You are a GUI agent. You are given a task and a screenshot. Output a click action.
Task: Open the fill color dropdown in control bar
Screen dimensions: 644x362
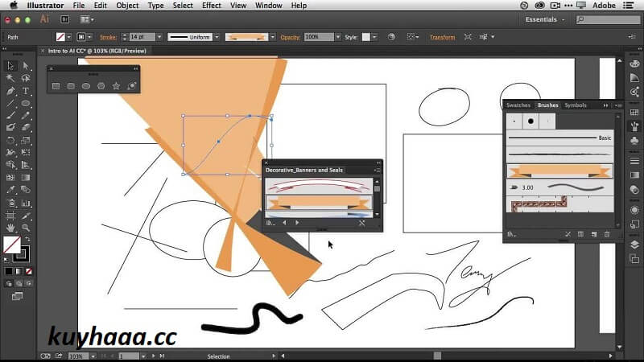coord(69,37)
